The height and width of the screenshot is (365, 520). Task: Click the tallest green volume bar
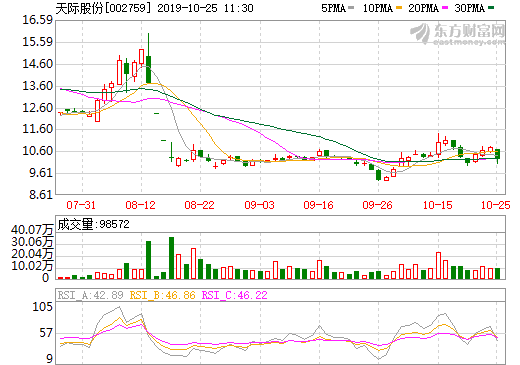pyautogui.click(x=171, y=258)
